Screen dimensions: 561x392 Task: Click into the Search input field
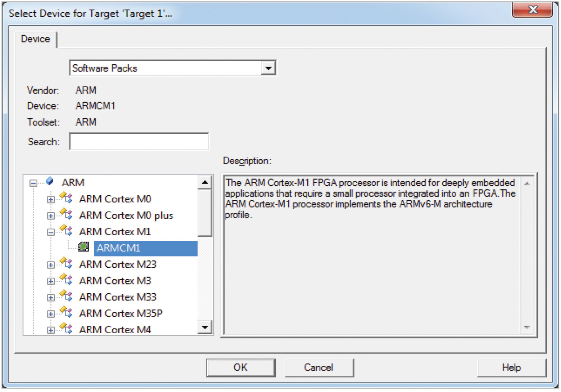(139, 142)
